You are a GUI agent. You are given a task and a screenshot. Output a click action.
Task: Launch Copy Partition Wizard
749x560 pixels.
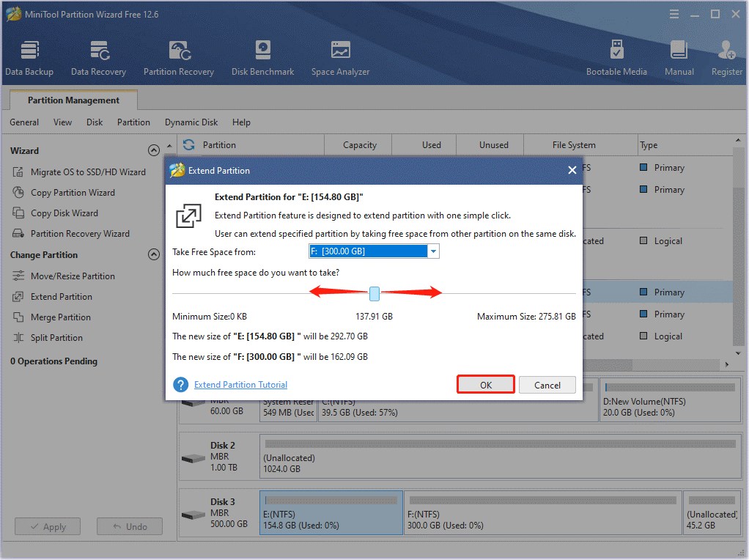[64, 193]
